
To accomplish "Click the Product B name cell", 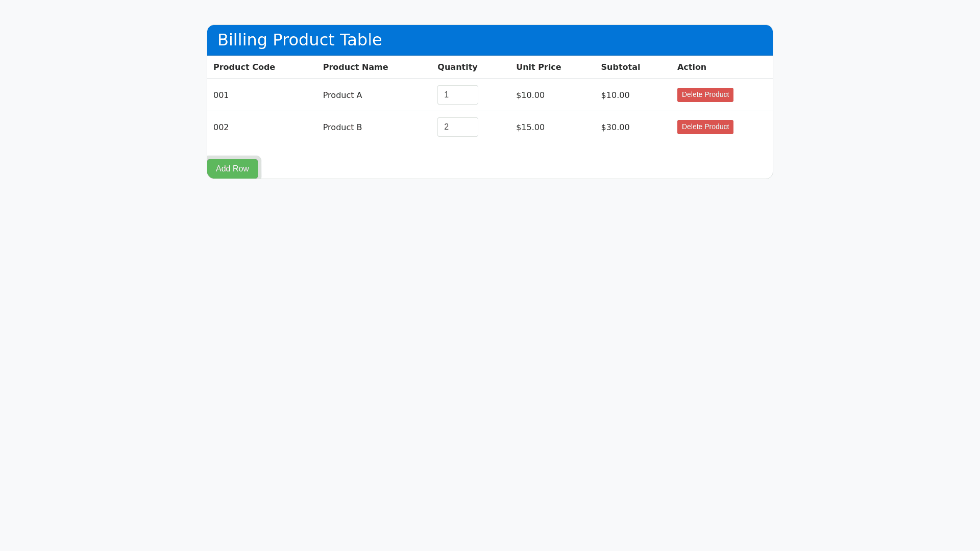I will [x=342, y=128].
